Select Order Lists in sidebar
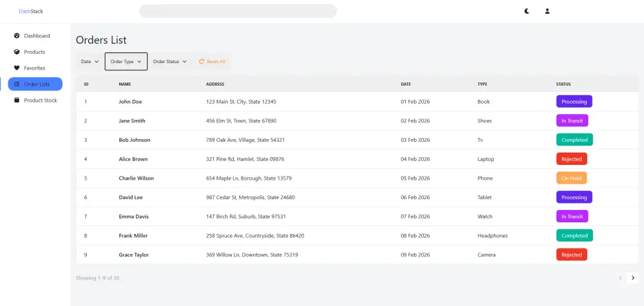 click(x=35, y=84)
